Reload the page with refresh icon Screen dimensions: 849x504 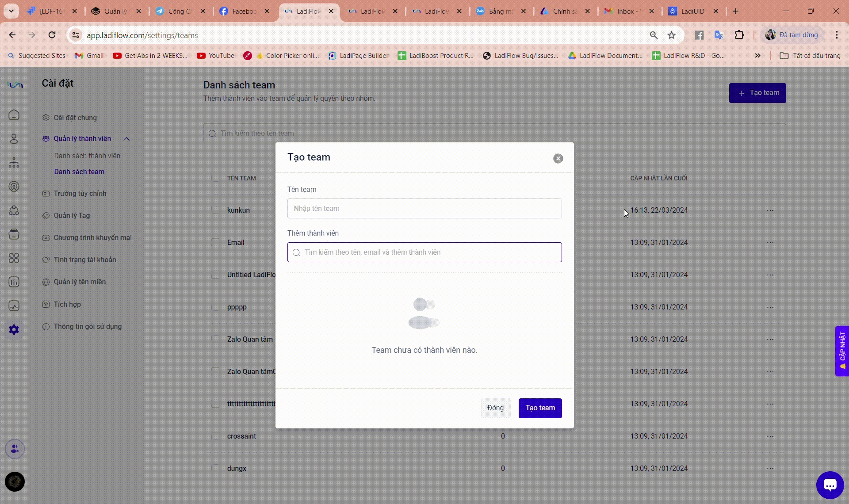point(52,35)
